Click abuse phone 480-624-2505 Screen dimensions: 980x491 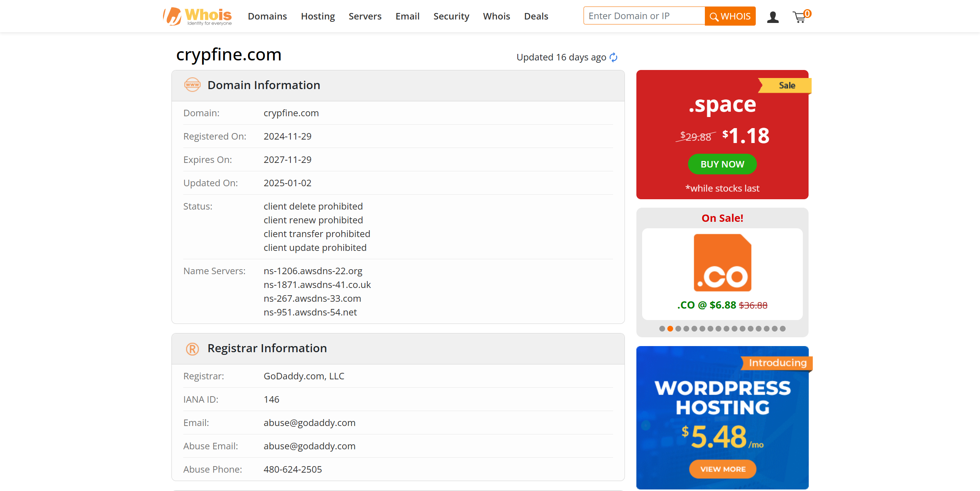(292, 470)
